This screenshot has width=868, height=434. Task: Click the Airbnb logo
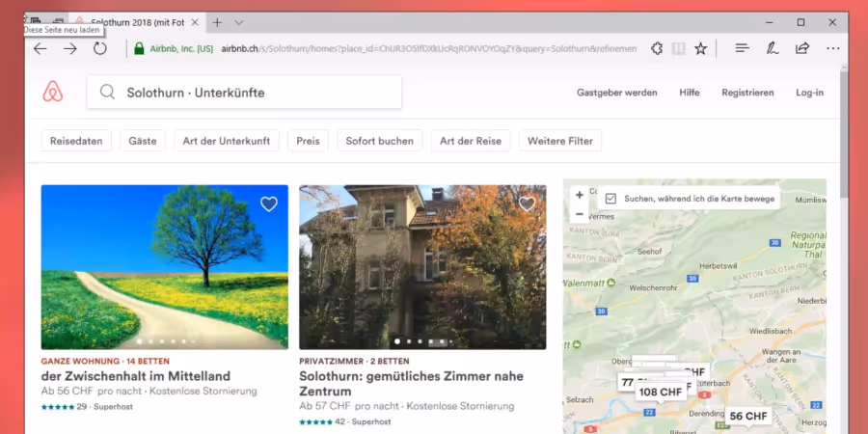pos(53,92)
